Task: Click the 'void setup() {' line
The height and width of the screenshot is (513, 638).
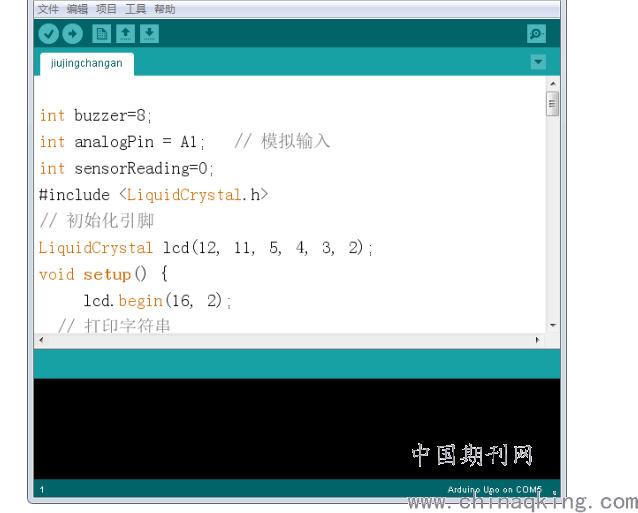Action: click(103, 274)
